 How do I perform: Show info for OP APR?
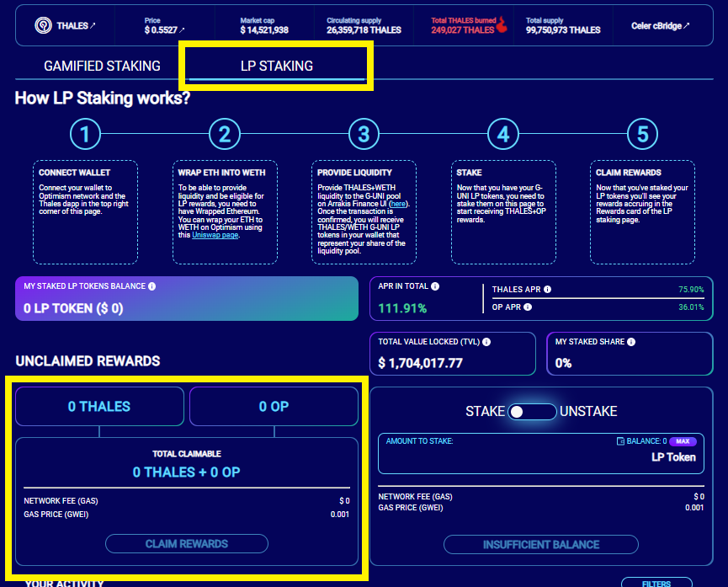click(528, 307)
